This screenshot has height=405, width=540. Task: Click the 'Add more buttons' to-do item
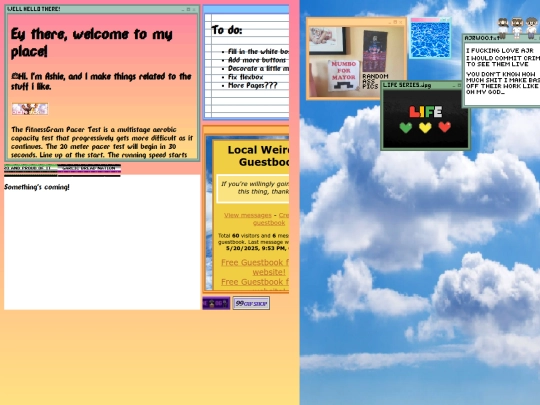coord(257,60)
